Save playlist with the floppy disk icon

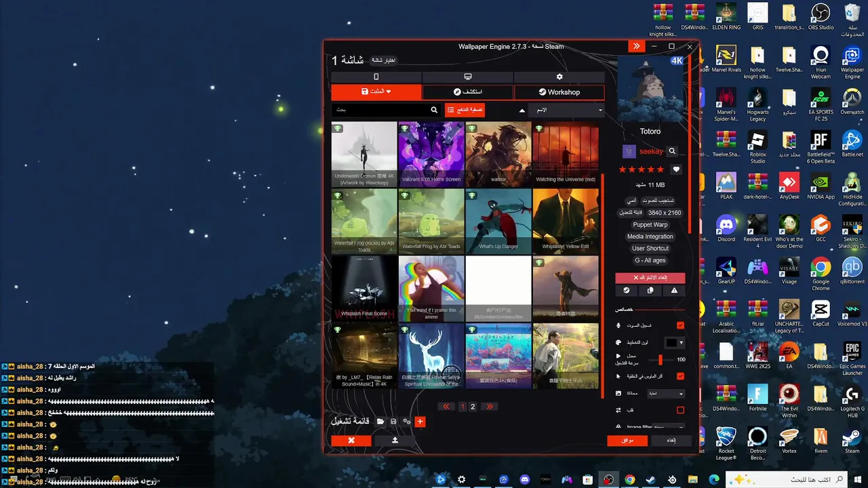pos(393,422)
